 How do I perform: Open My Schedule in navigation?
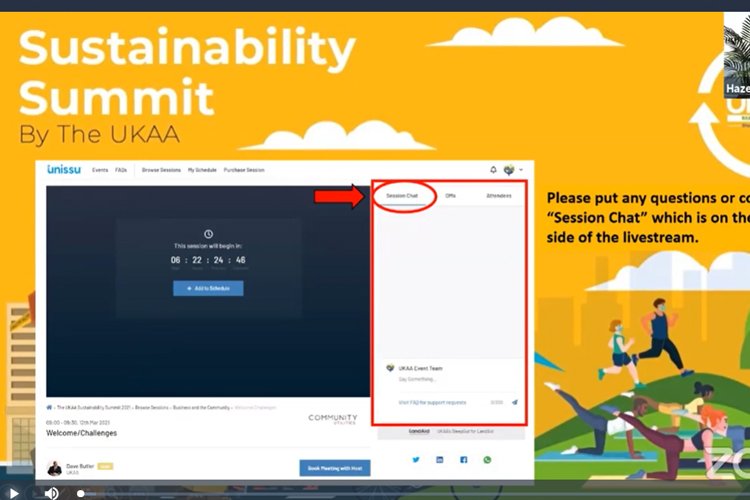(x=204, y=170)
